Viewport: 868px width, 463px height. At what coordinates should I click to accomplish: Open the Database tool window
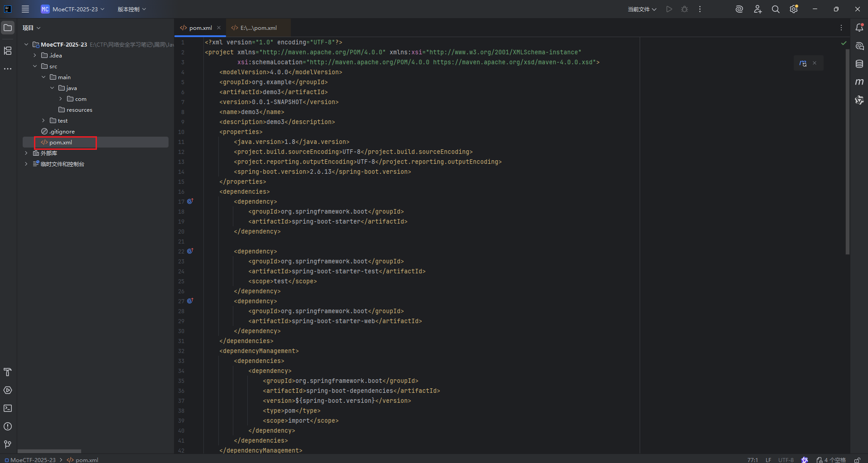[x=859, y=64]
